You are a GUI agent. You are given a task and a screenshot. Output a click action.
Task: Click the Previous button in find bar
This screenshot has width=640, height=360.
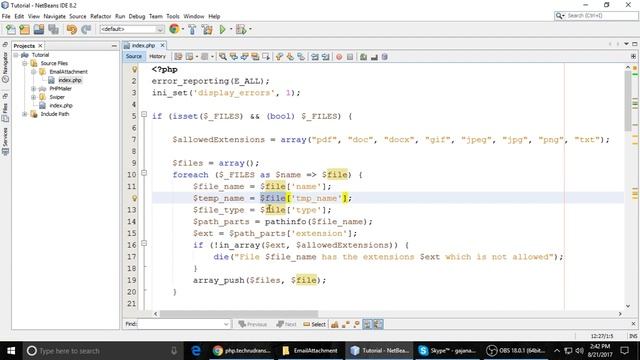pyautogui.click(x=252, y=324)
